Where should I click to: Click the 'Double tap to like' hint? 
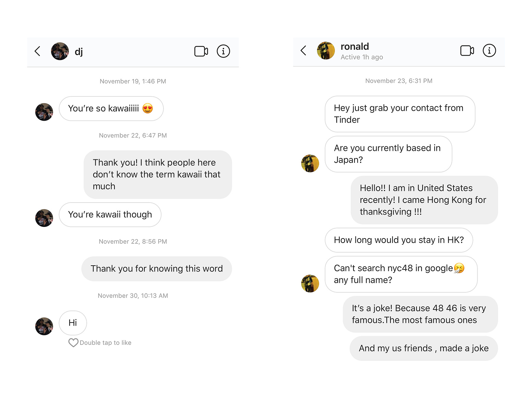(106, 343)
